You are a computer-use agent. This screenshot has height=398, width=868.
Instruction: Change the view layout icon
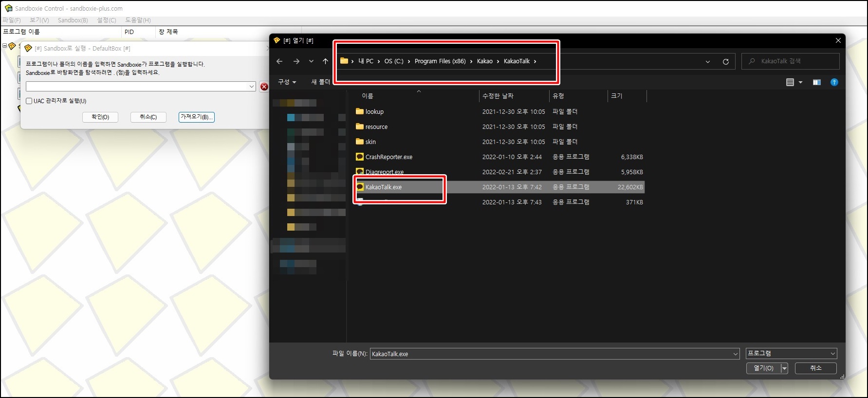pyautogui.click(x=790, y=82)
